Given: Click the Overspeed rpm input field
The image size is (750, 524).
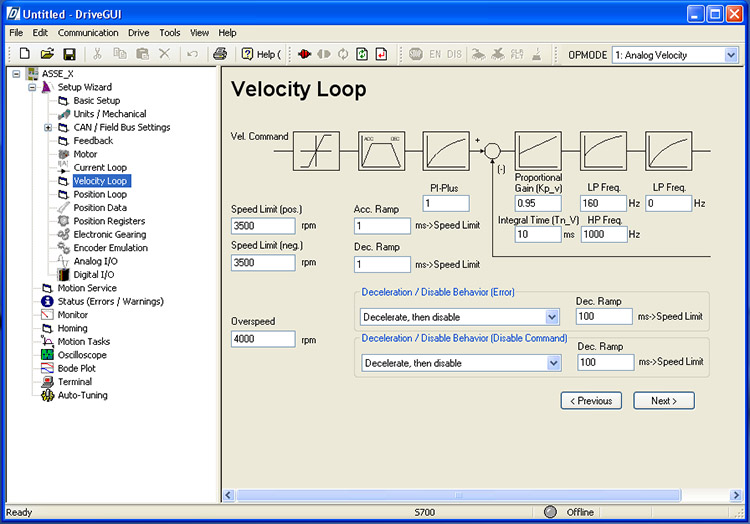Looking at the screenshot, I should click(x=263, y=339).
